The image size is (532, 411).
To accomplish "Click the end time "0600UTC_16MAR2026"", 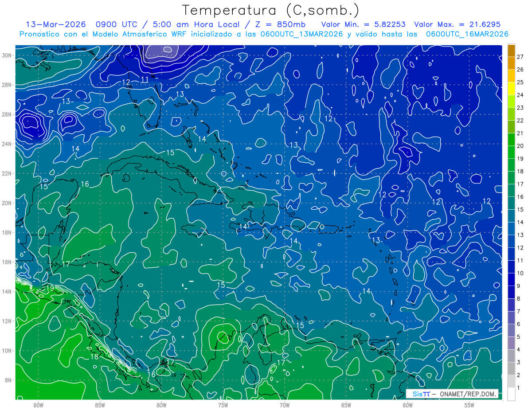I will coord(467,34).
